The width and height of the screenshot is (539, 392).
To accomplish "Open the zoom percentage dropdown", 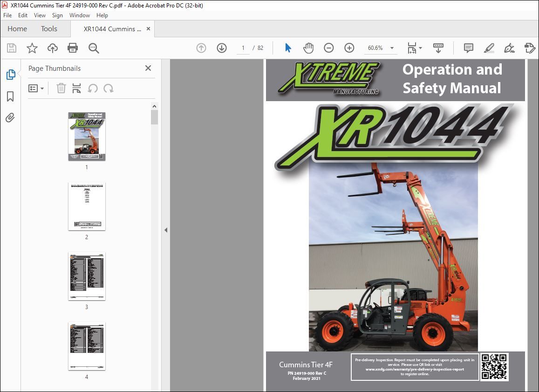I will point(392,48).
